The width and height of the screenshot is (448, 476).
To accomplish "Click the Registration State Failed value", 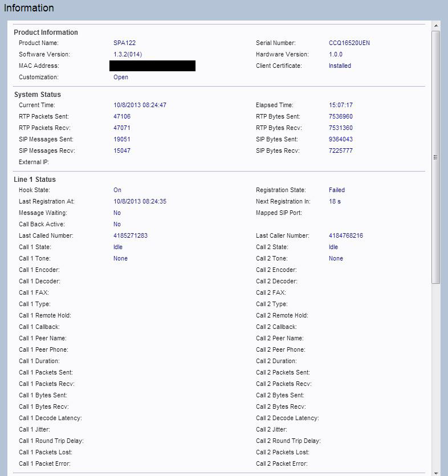I will (x=337, y=190).
